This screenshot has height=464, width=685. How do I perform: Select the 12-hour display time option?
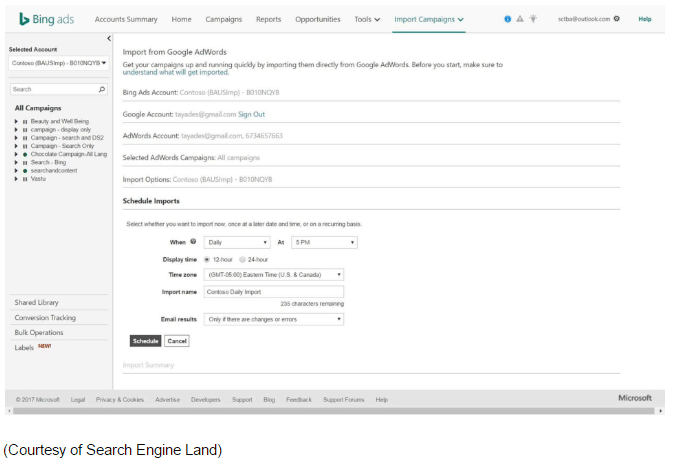point(207,260)
